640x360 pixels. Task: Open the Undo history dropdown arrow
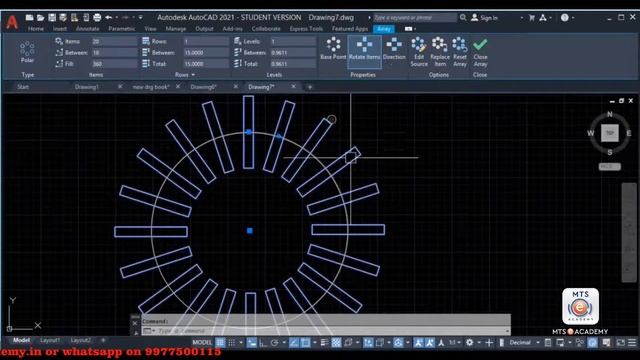tap(117, 18)
